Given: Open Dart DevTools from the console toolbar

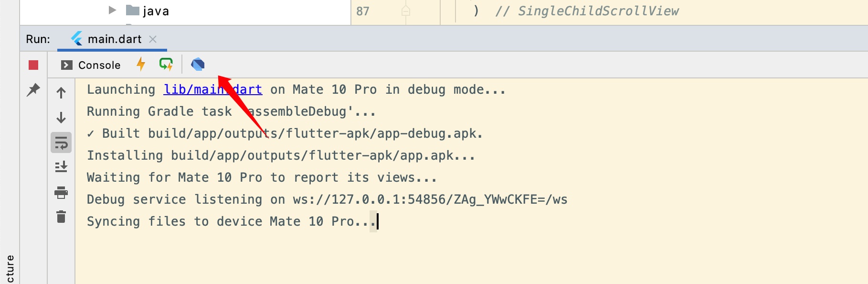Looking at the screenshot, I should [x=198, y=64].
